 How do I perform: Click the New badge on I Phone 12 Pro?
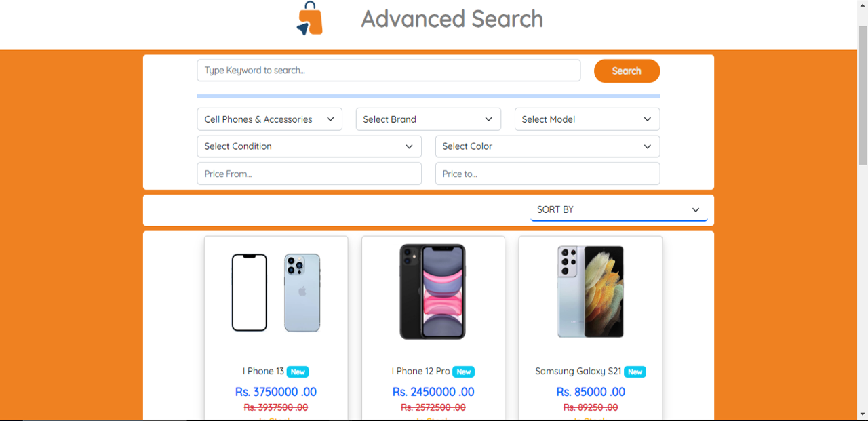(x=463, y=372)
